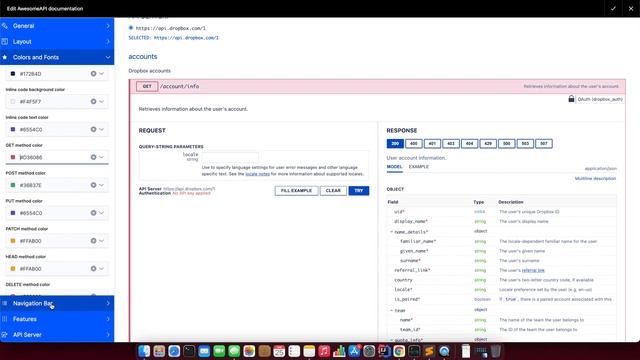Click the POST method color swatch

[x=13, y=185]
